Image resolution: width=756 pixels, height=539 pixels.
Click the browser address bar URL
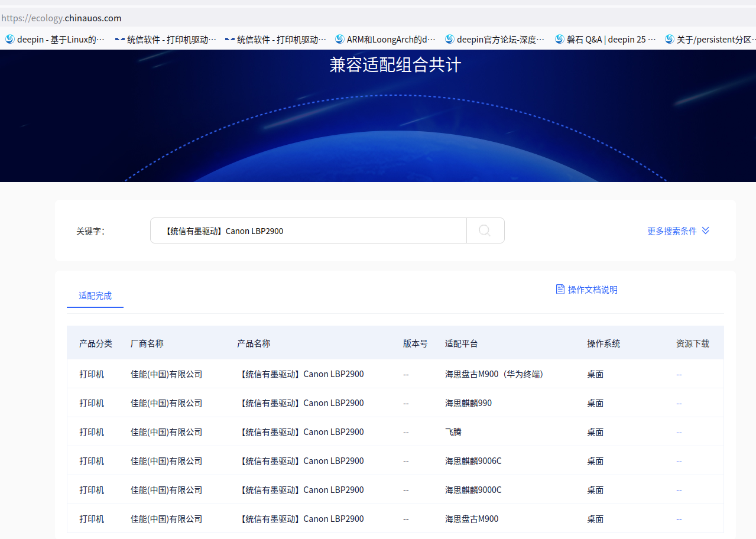click(x=61, y=18)
